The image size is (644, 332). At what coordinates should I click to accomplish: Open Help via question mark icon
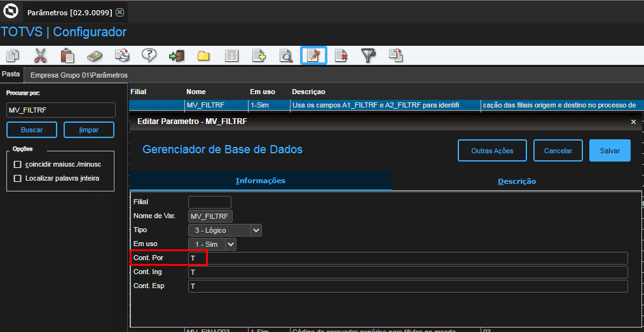(x=149, y=55)
